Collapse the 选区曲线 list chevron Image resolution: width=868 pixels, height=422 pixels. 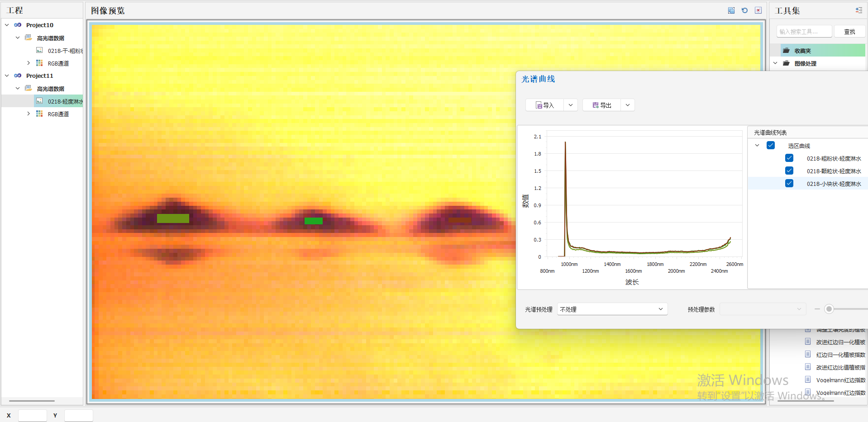point(757,145)
